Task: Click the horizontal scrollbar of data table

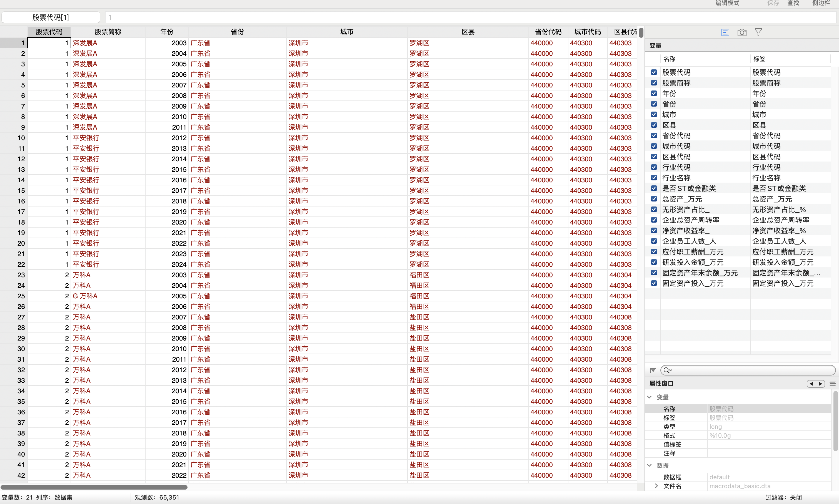Action: pyautogui.click(x=94, y=487)
